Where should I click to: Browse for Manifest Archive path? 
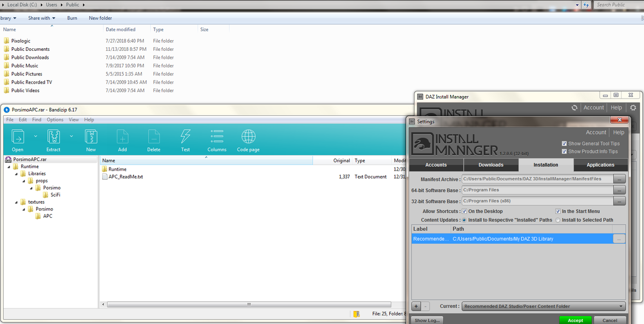pos(619,179)
